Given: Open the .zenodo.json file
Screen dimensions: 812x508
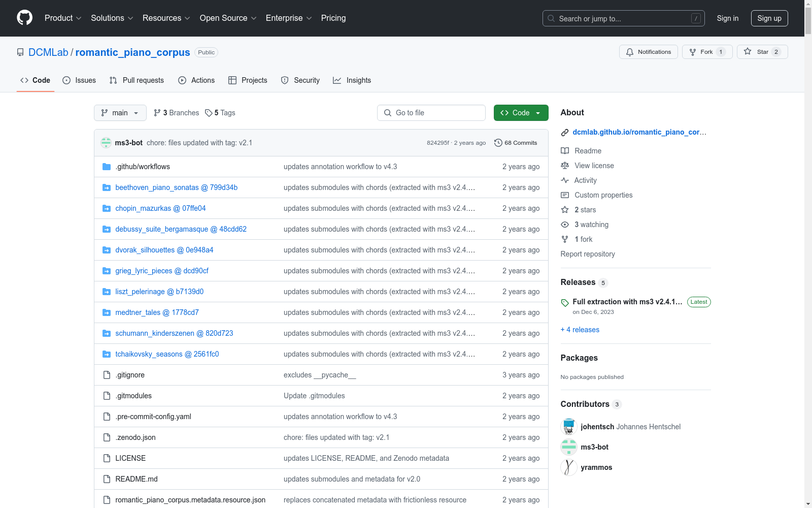Looking at the screenshot, I should click(136, 437).
